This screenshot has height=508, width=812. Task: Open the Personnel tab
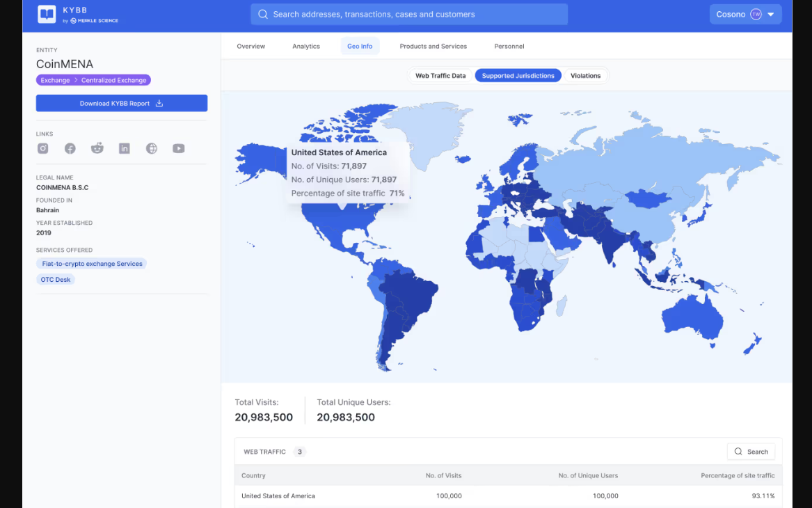509,46
